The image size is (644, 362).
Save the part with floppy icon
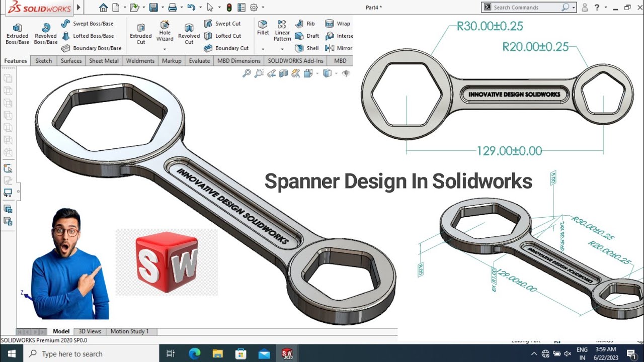click(x=153, y=8)
